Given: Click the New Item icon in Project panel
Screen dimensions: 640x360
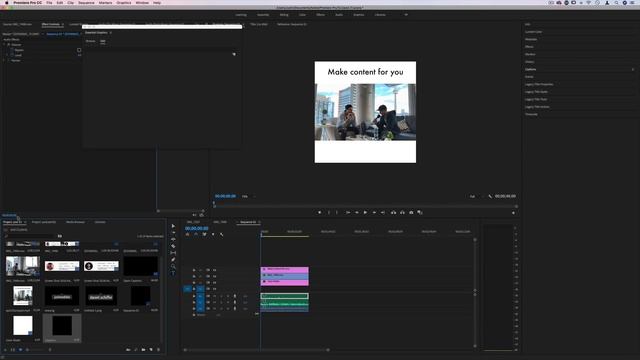Looking at the screenshot, I should tap(151, 350).
